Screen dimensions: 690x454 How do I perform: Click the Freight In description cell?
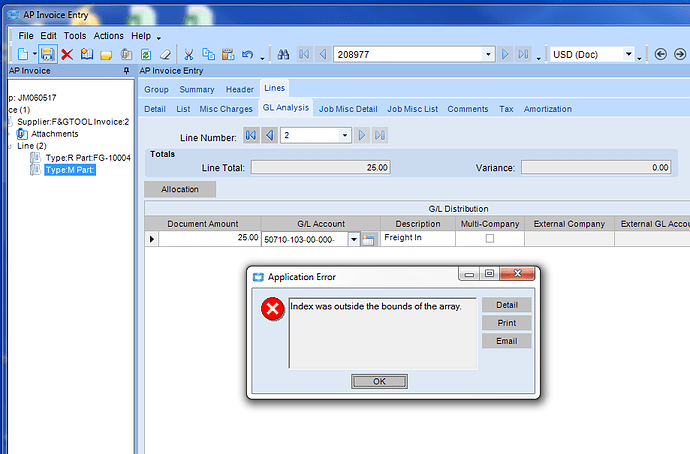tap(418, 238)
